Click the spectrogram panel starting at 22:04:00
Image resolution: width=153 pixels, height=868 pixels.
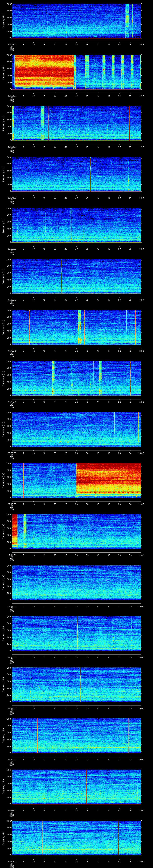[76, 174]
